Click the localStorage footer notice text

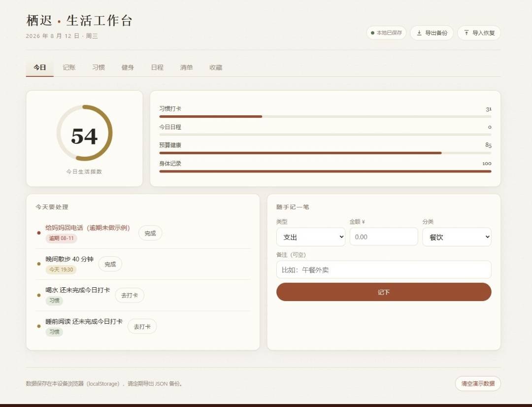[104, 383]
